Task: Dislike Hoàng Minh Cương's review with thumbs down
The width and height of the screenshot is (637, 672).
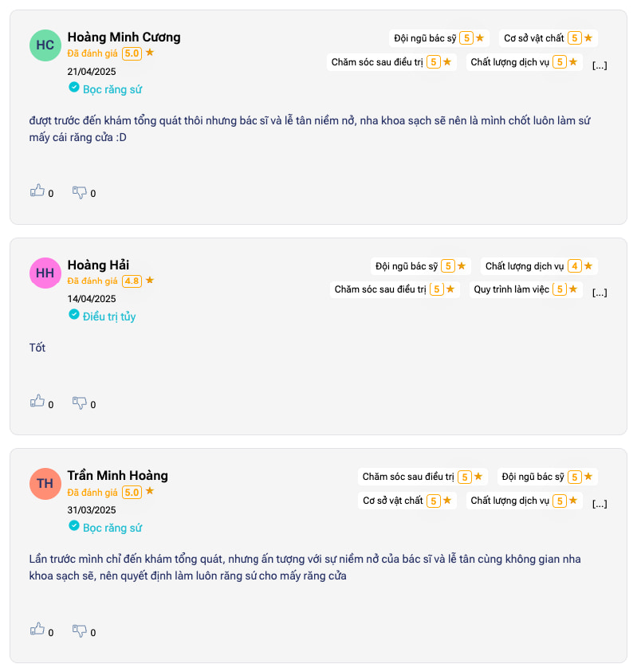Action: point(80,191)
